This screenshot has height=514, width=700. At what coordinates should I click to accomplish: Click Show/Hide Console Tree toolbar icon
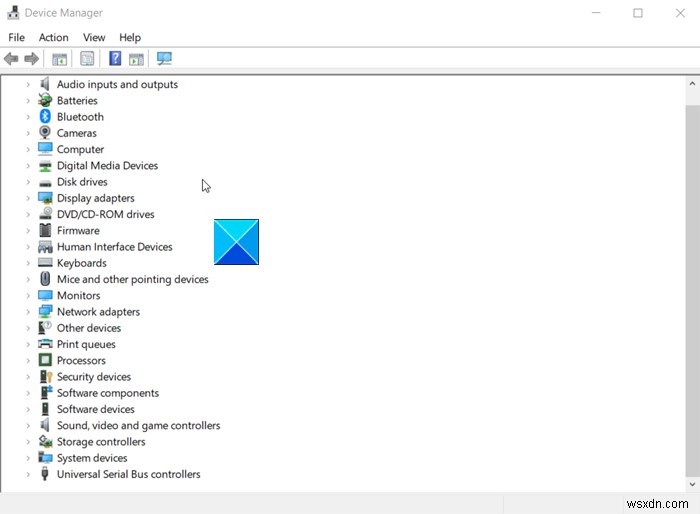pos(59,59)
